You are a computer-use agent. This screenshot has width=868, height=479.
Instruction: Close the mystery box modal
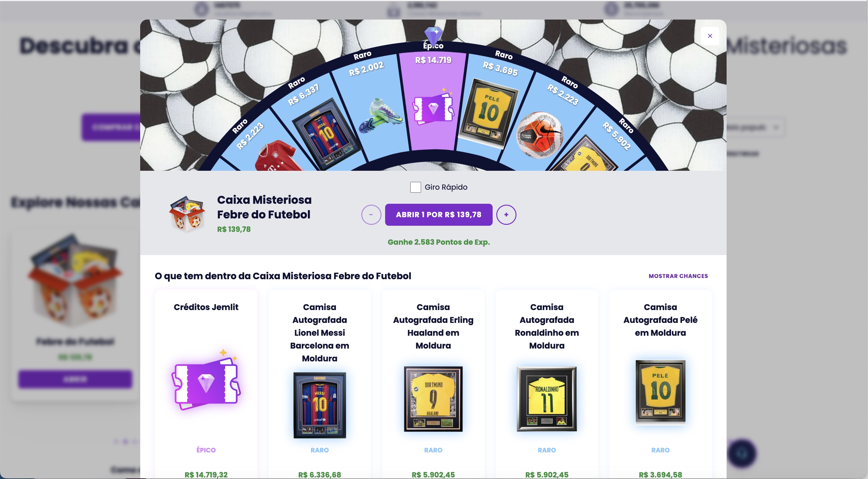click(709, 36)
